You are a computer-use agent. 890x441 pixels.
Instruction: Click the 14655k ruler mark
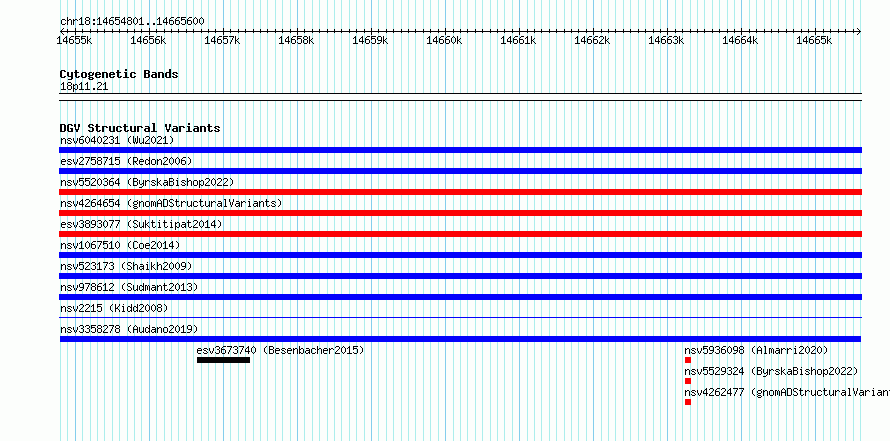coord(74,40)
